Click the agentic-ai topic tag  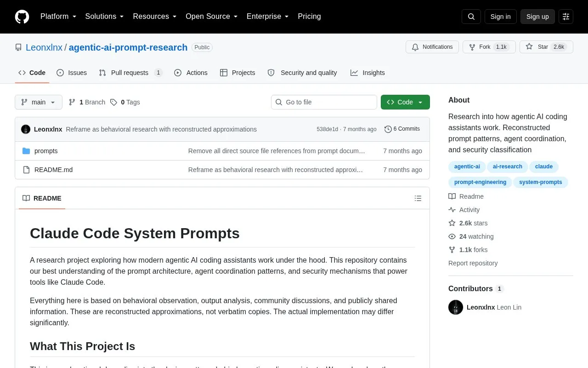pos(467,167)
